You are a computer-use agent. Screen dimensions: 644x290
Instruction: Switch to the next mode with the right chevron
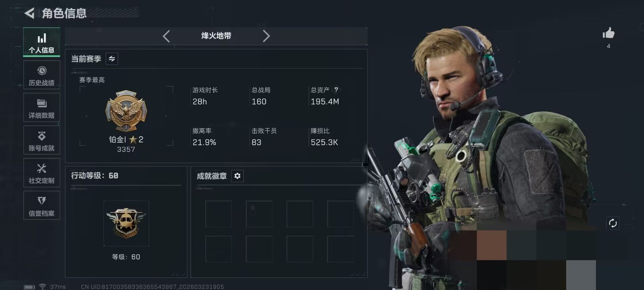(x=266, y=36)
